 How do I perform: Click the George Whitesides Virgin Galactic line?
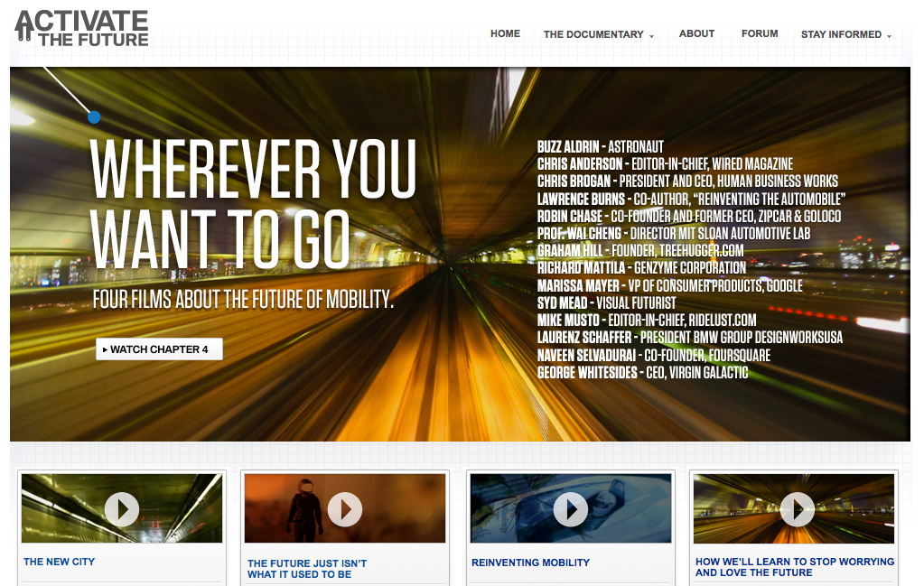(642, 372)
